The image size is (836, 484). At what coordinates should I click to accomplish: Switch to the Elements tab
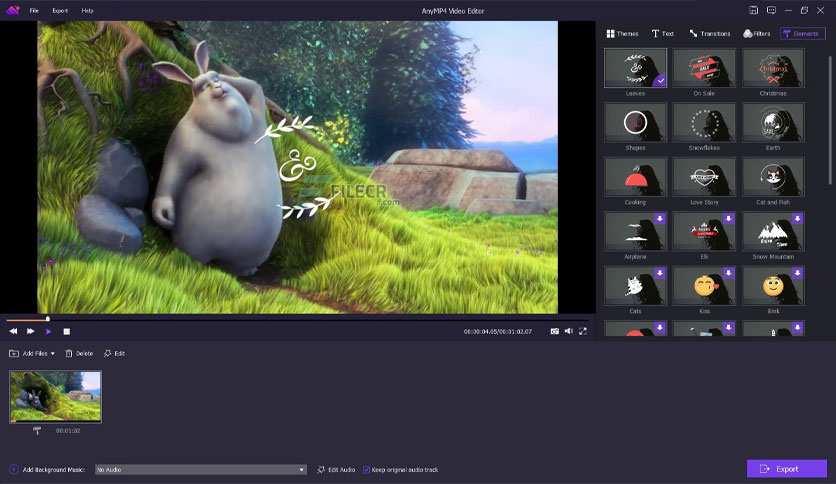click(803, 34)
